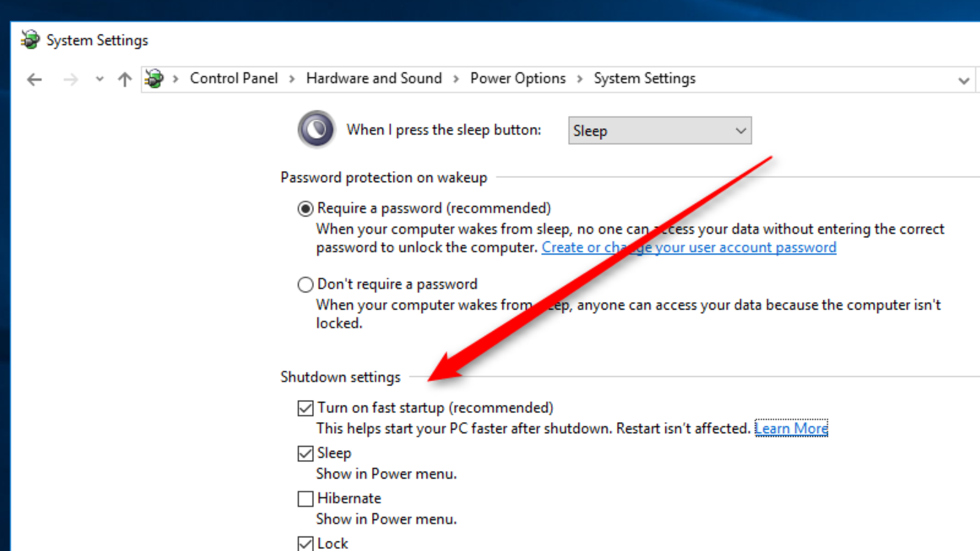Expand the Hardware and Sound breadcrumb arrow
This screenshot has height=551, width=980.
pyautogui.click(x=456, y=78)
